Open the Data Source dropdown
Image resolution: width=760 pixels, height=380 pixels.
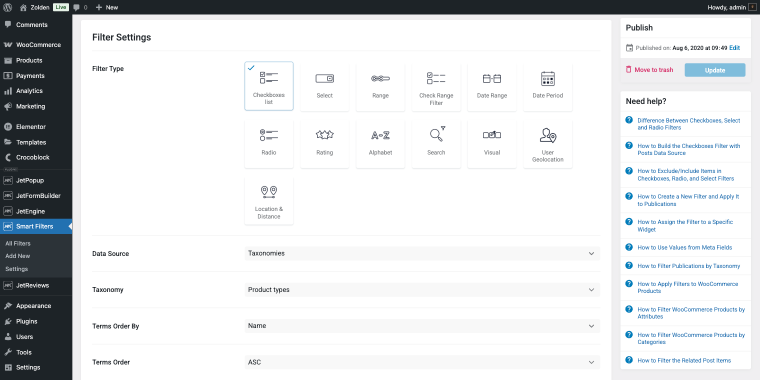pos(422,253)
